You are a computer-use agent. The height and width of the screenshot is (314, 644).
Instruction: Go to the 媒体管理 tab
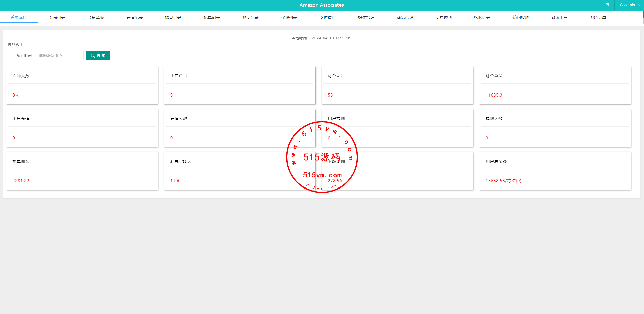pyautogui.click(x=366, y=17)
